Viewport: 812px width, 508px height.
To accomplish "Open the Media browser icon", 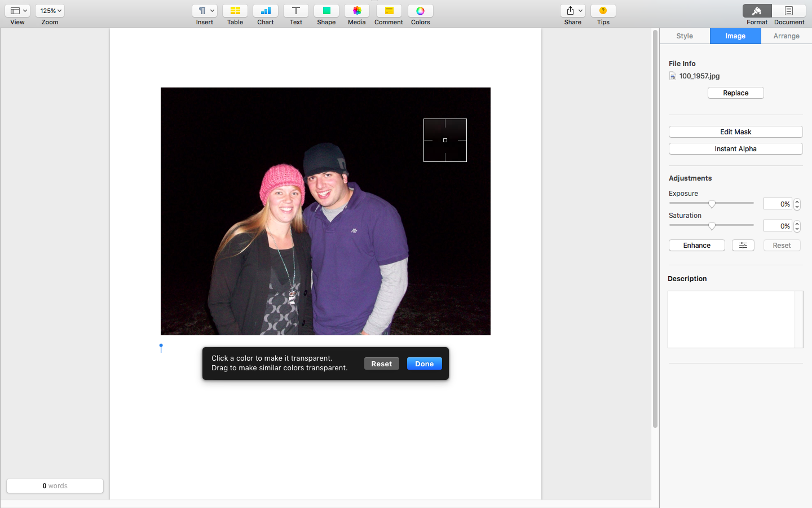I will pos(356,10).
